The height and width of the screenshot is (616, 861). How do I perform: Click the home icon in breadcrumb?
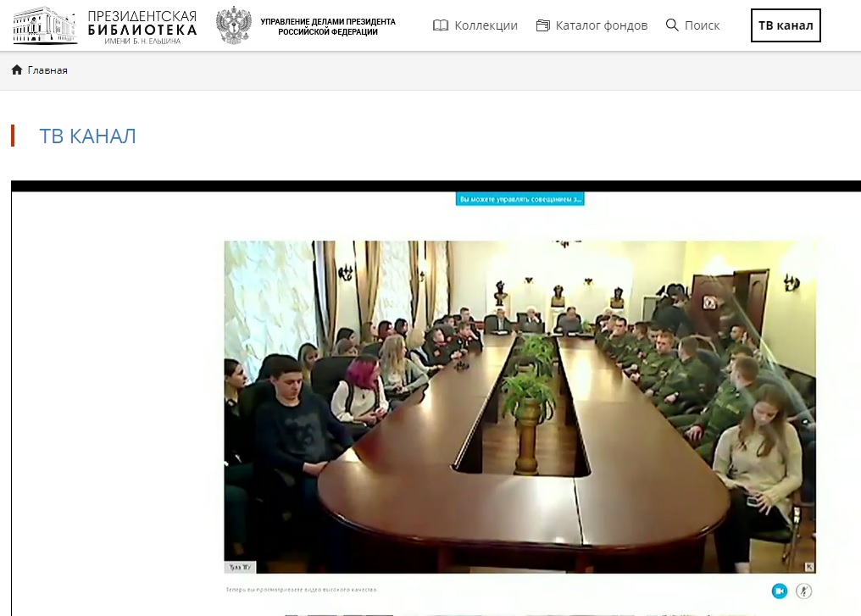tap(17, 69)
